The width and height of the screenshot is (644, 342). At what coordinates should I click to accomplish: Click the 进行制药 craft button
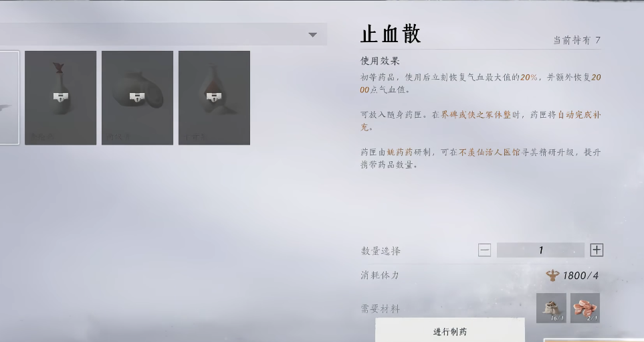point(450,330)
